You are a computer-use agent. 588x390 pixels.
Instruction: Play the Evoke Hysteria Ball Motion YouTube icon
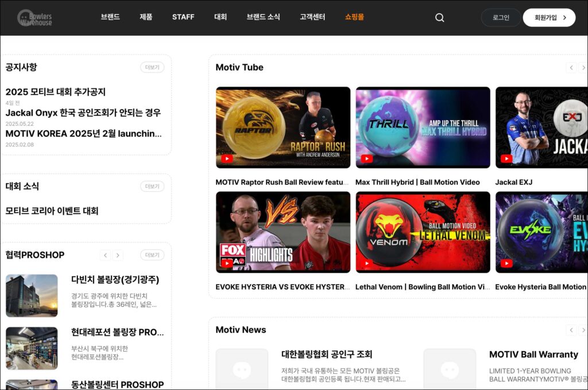tap(506, 263)
